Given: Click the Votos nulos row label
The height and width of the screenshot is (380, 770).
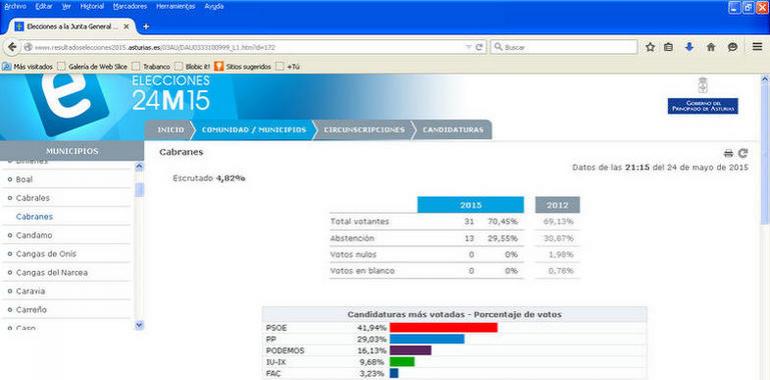Looking at the screenshot, I should 353,255.
